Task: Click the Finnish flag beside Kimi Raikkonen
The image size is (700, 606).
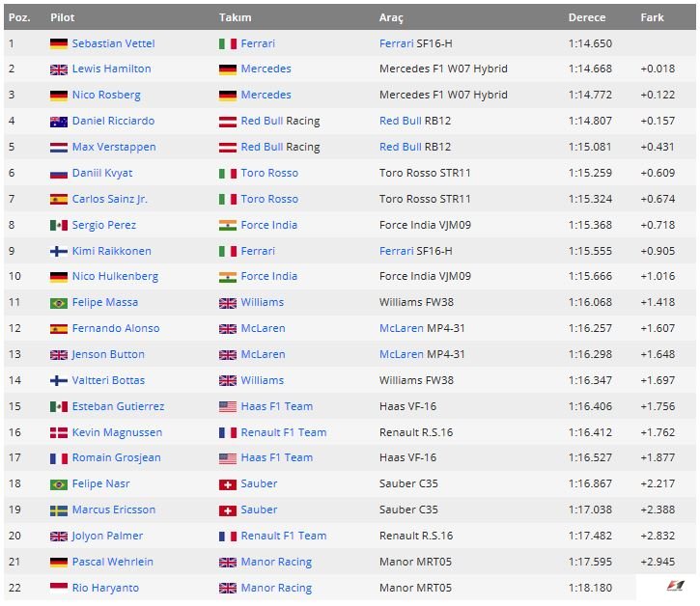Action: 59,252
